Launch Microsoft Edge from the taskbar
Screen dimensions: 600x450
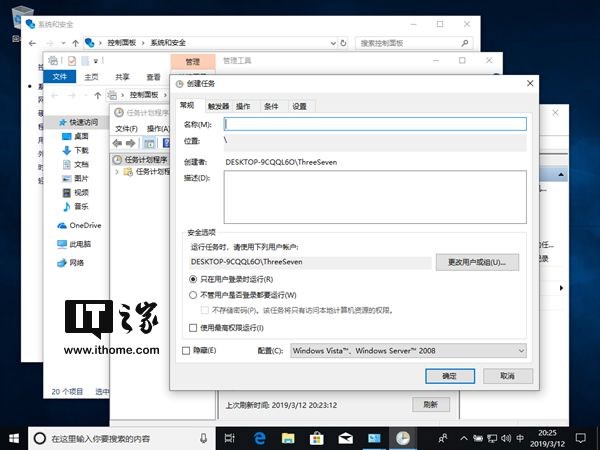tap(259, 438)
